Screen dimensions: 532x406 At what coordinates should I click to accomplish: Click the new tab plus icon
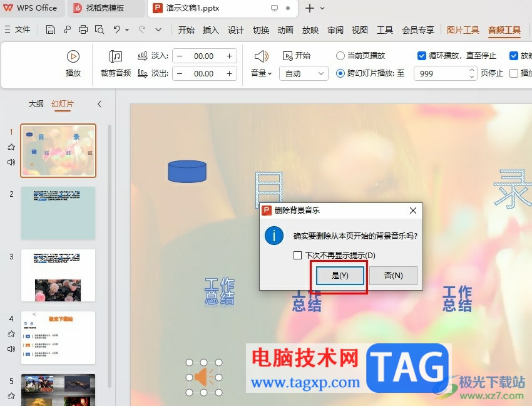(309, 8)
